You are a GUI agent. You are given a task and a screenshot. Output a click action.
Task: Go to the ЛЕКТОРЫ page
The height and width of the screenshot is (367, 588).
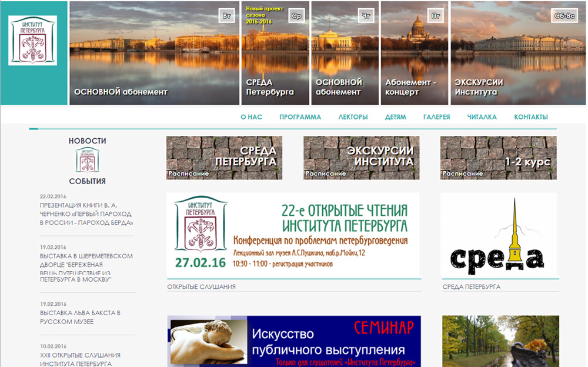click(353, 117)
